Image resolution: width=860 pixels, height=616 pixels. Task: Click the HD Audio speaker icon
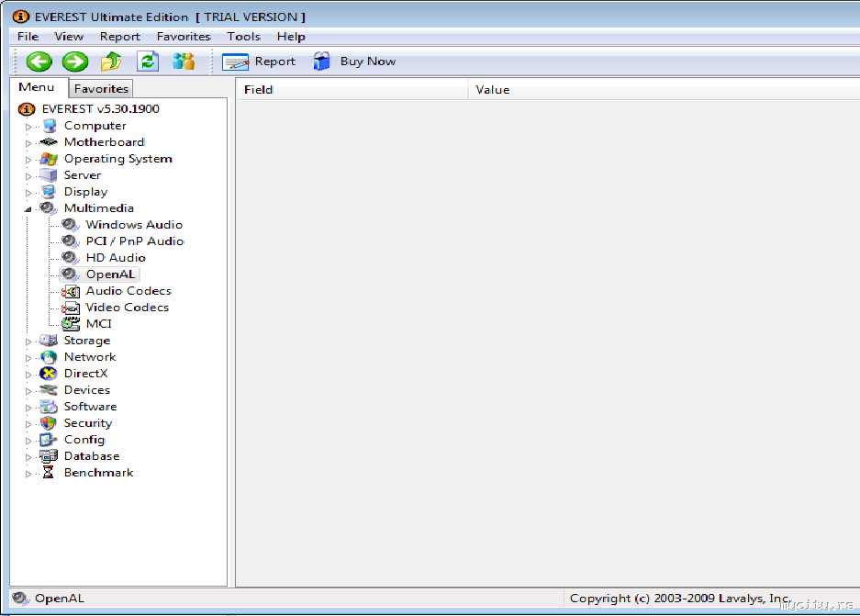71,257
